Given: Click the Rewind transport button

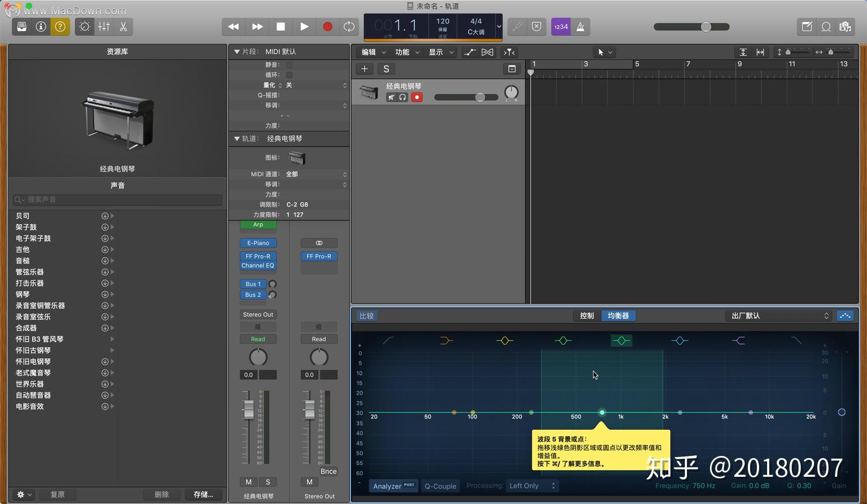Looking at the screenshot, I should tap(233, 27).
